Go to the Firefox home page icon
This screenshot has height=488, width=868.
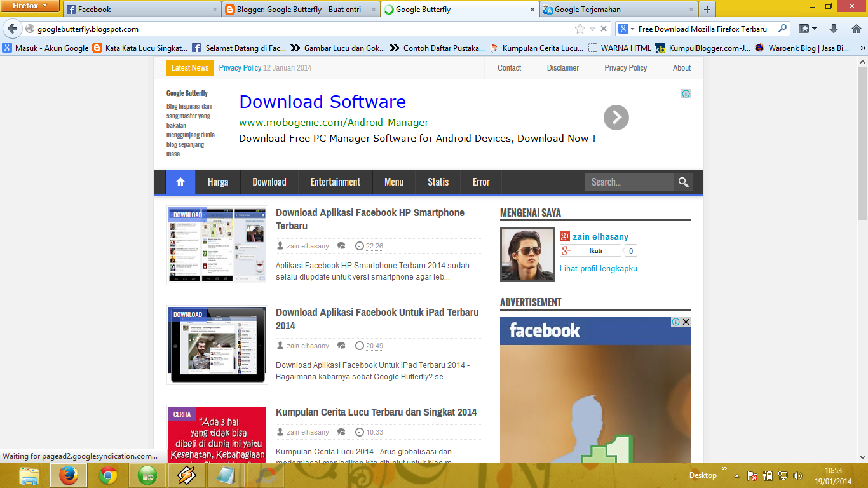856,29
